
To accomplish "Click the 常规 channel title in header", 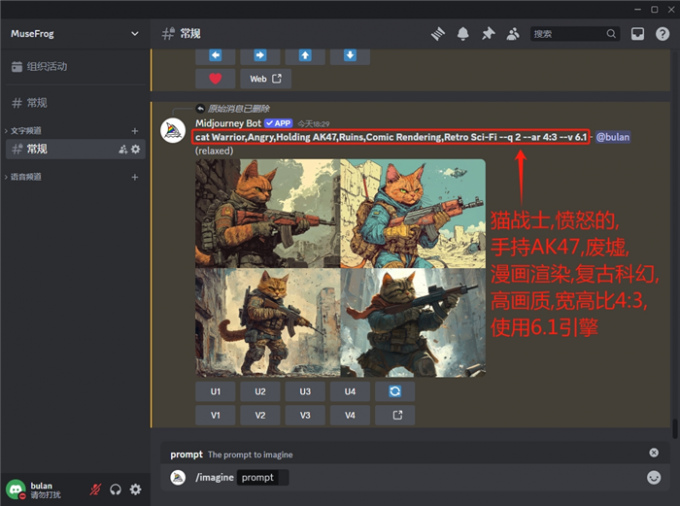I will point(190,34).
